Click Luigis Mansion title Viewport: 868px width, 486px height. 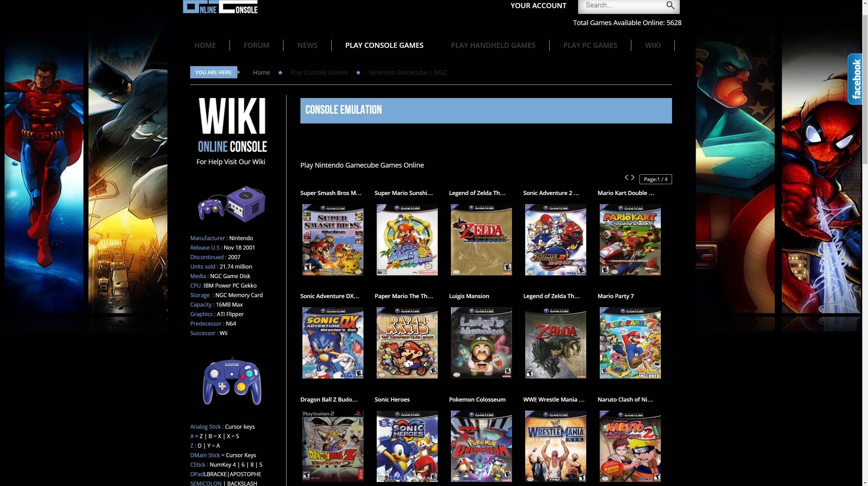[x=469, y=296]
